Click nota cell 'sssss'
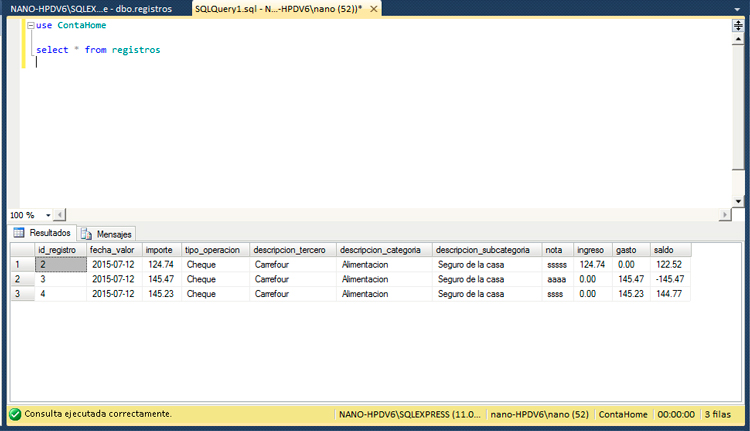This screenshot has height=431, width=750. tap(557, 265)
